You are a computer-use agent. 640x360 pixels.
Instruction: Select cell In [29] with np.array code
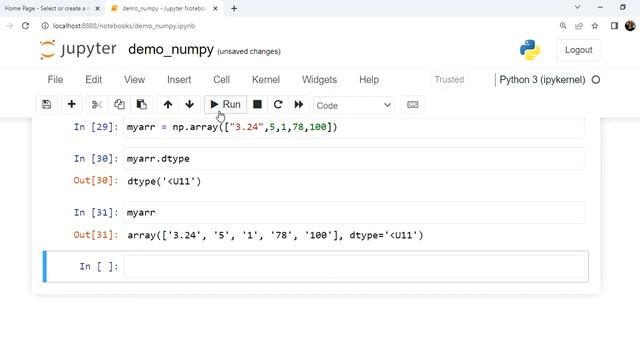354,127
